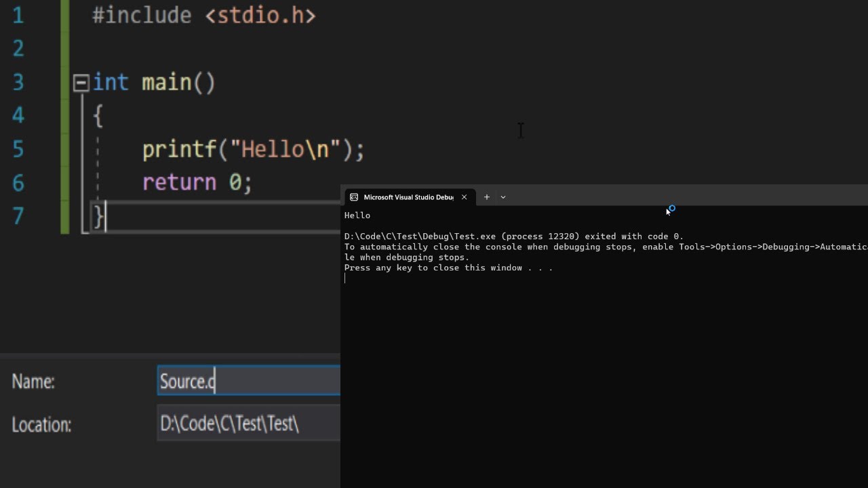The width and height of the screenshot is (868, 488).
Task: Click the terminal icon in console tab
Action: (354, 197)
